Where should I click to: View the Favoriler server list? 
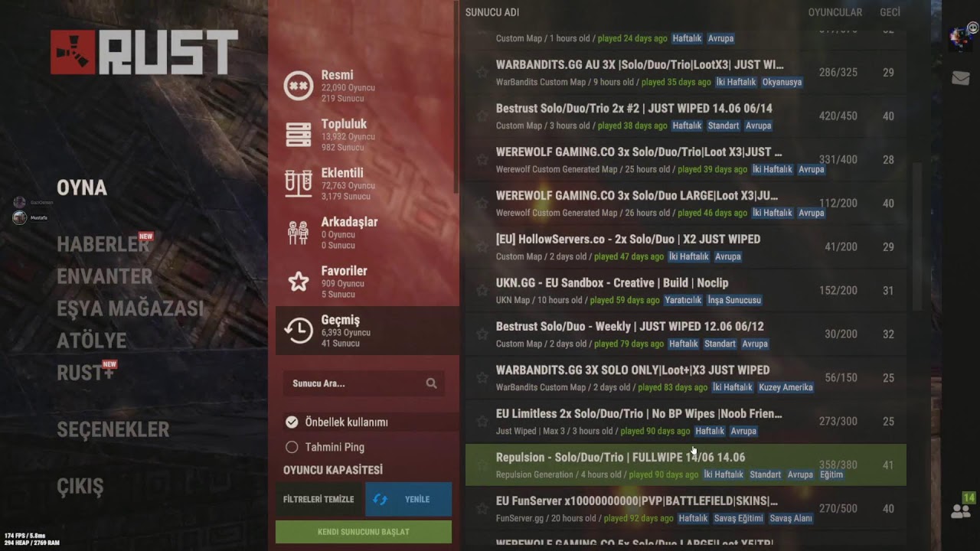point(367,282)
